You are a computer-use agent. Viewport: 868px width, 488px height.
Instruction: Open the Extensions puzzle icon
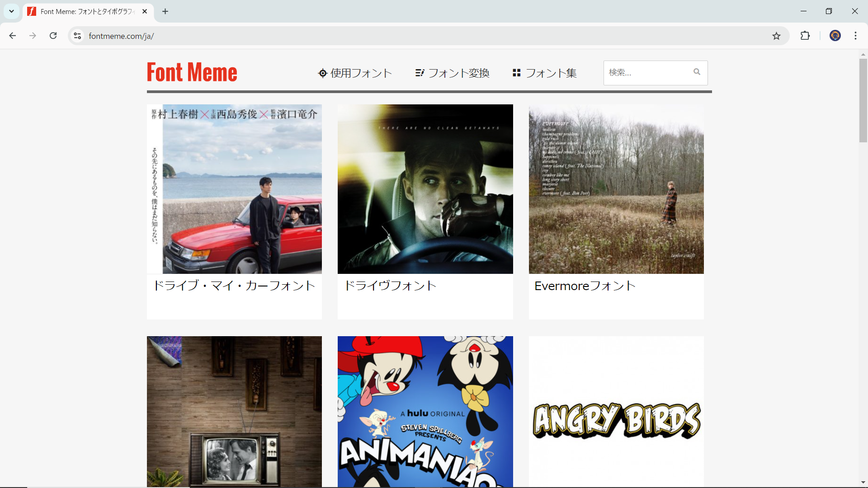(805, 36)
